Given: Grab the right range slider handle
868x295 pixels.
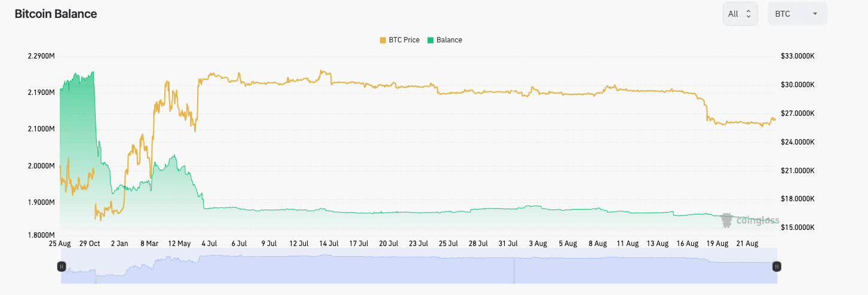Looking at the screenshot, I should click(x=777, y=266).
